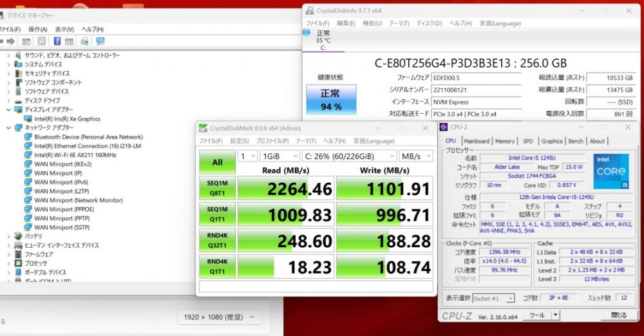Open the ツール dropdown arrow in CPU-Z
The image size is (644, 336).
(555, 315)
